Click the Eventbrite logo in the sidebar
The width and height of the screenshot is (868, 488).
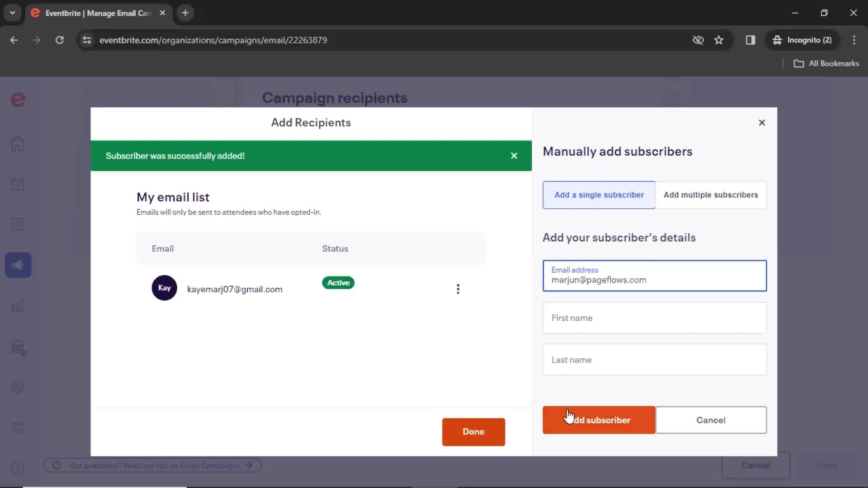pos(18,99)
